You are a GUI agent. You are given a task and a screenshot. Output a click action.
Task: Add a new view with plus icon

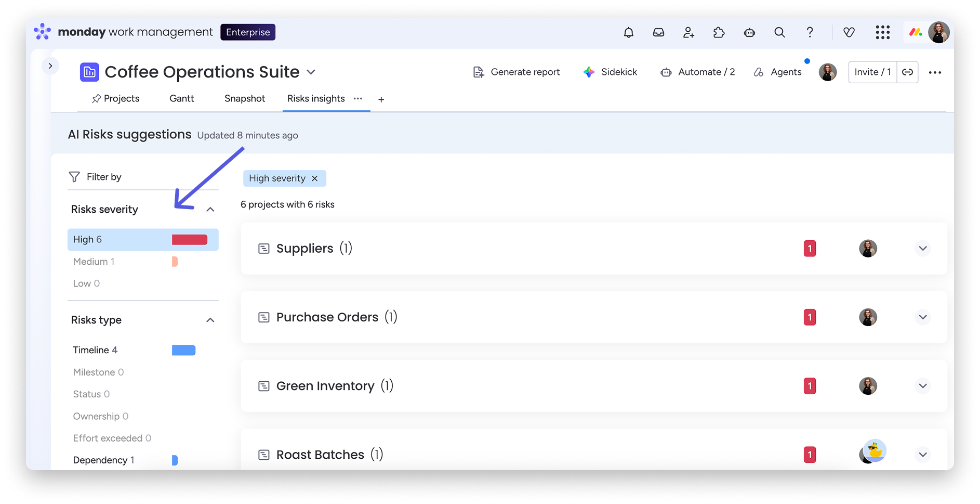(x=381, y=99)
